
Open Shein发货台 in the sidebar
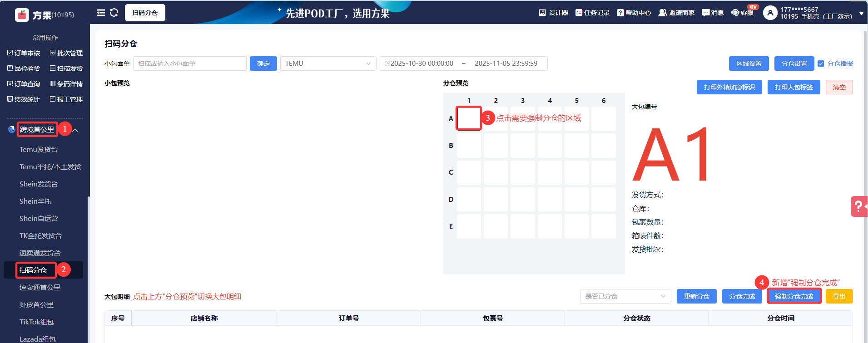click(x=39, y=184)
